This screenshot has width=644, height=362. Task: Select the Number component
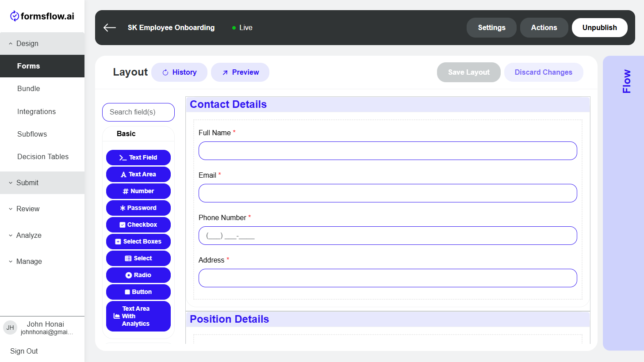(x=138, y=191)
